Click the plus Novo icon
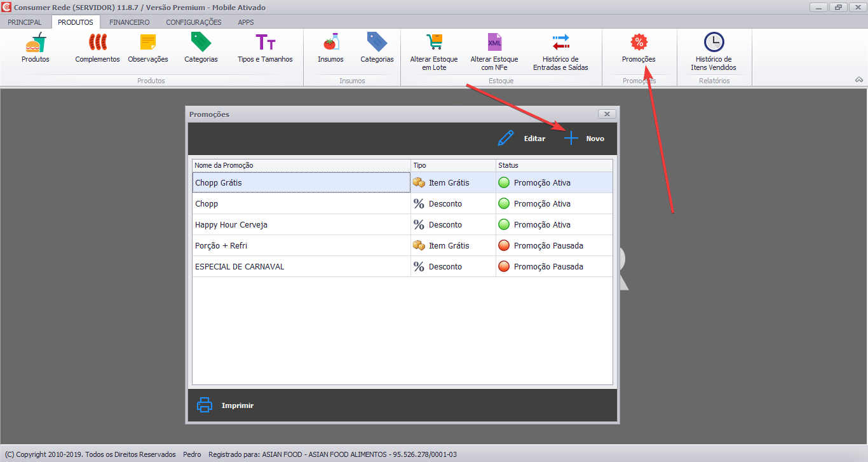868x462 pixels. (x=571, y=138)
